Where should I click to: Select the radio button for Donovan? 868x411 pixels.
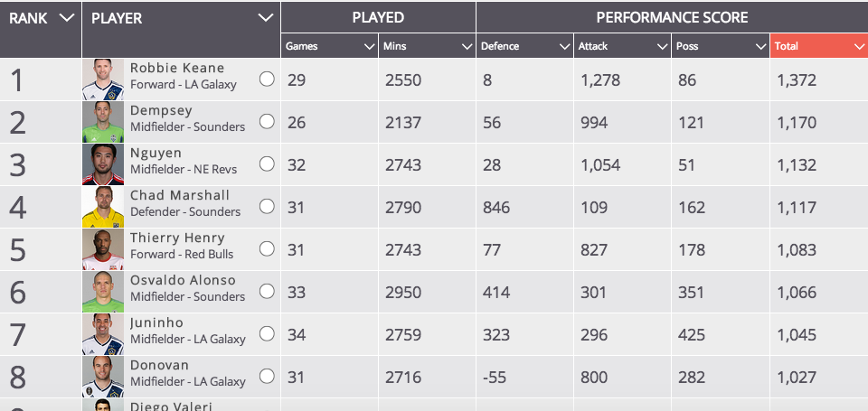[x=267, y=377]
